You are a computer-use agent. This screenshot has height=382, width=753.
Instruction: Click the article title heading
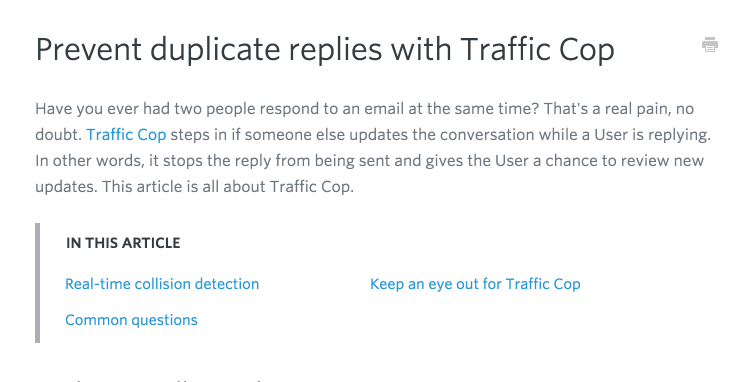[x=325, y=50]
